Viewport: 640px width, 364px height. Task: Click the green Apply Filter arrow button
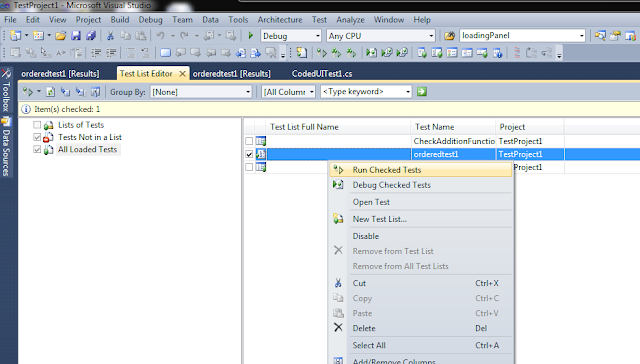pos(422,91)
